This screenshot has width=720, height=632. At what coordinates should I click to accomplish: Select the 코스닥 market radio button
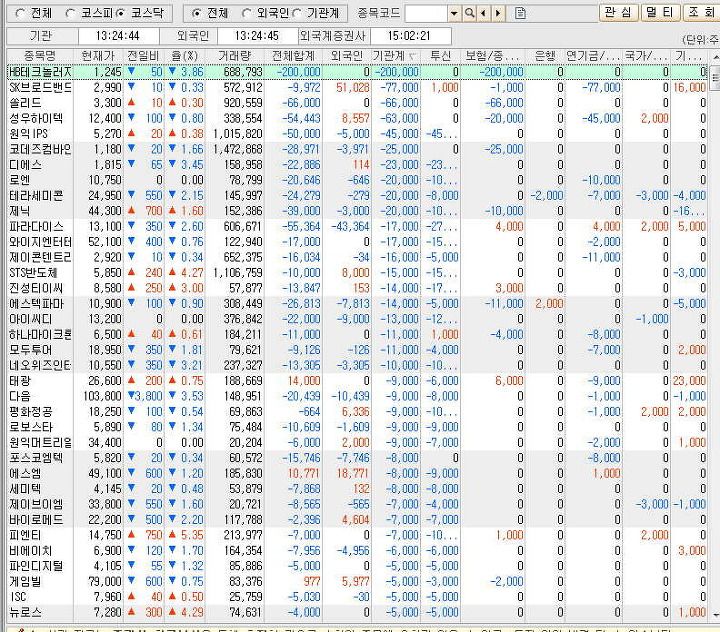(120, 13)
